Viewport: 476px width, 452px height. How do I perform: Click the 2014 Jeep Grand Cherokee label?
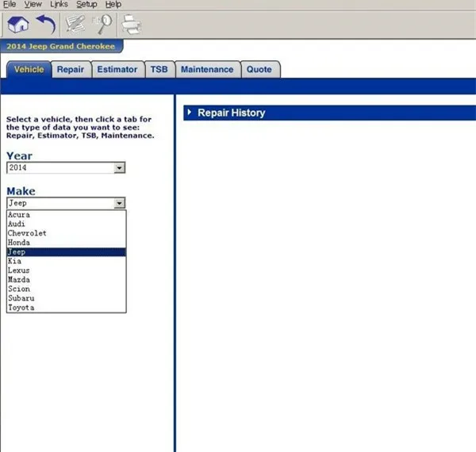pos(61,47)
